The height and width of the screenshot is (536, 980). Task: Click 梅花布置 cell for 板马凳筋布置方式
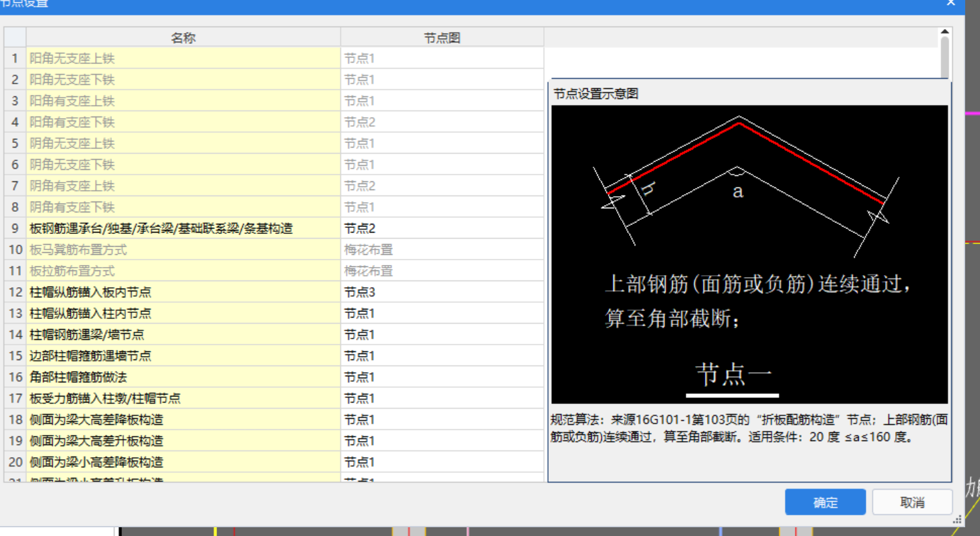pos(442,249)
